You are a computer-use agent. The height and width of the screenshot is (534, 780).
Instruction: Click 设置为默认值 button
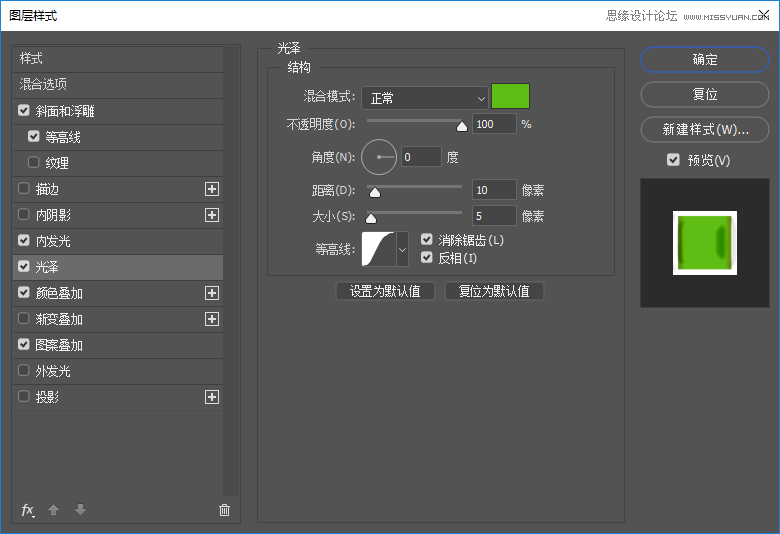(x=386, y=291)
